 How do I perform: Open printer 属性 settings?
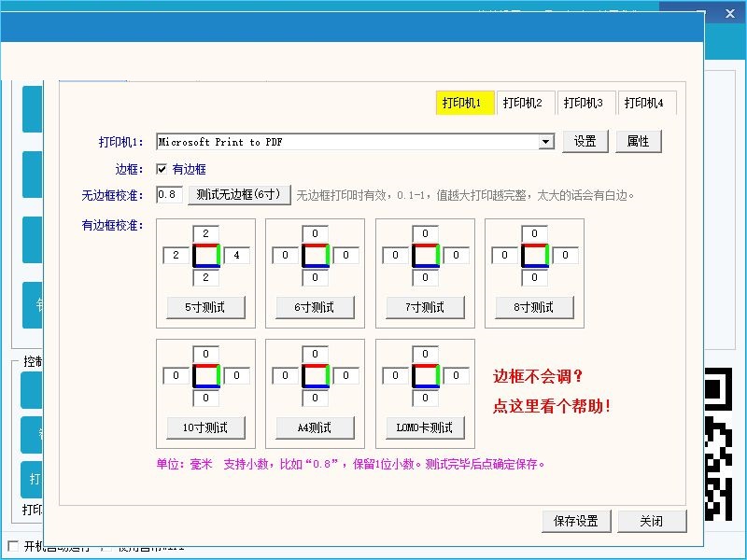pos(640,141)
